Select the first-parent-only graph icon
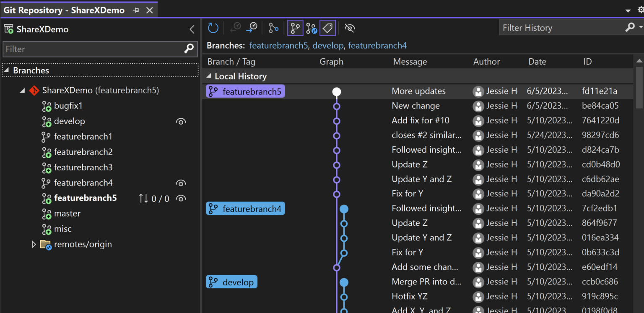This screenshot has width=644, height=313. 273,28
